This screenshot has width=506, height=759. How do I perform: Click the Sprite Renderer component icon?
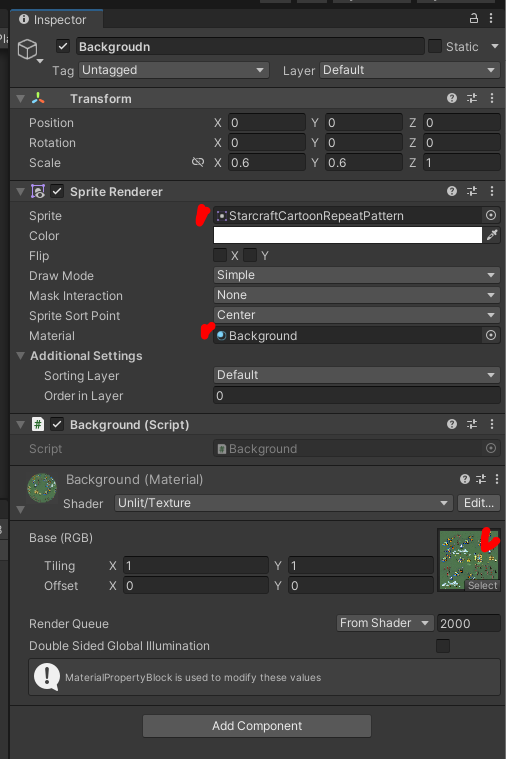(38, 192)
